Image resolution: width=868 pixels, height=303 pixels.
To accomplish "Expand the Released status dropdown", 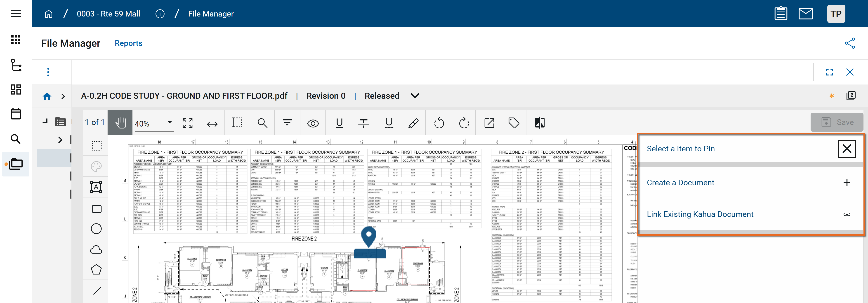I will click(415, 96).
